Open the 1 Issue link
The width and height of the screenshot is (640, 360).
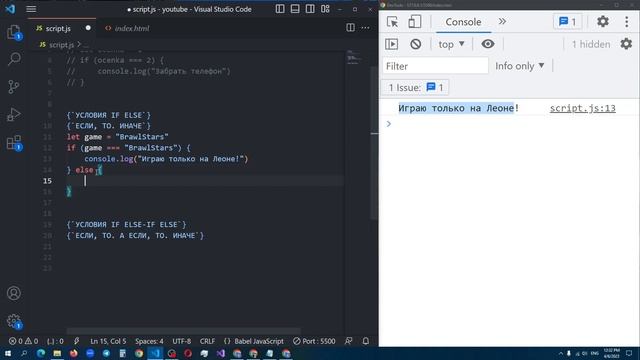click(x=415, y=87)
